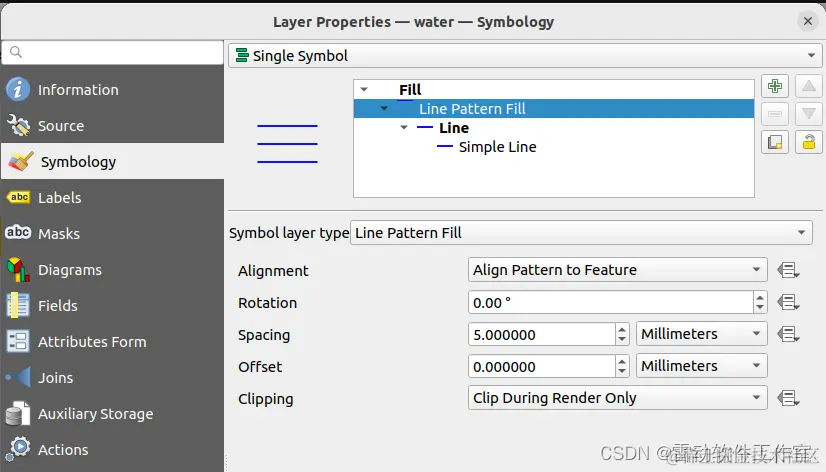Select the Symbology tab
The image size is (826, 472).
point(112,161)
